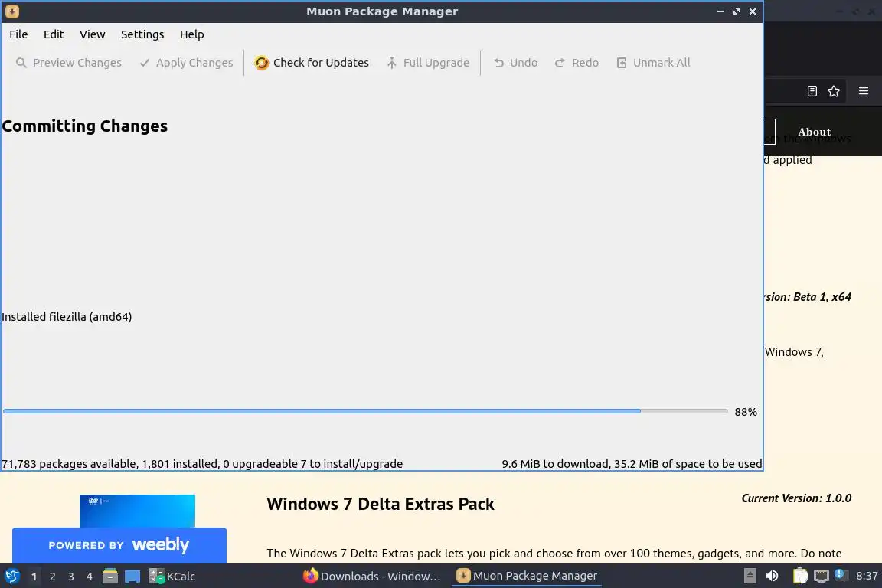Viewport: 882px width, 588px height.
Task: Click the Muon app icon in title bar
Action: tap(11, 11)
